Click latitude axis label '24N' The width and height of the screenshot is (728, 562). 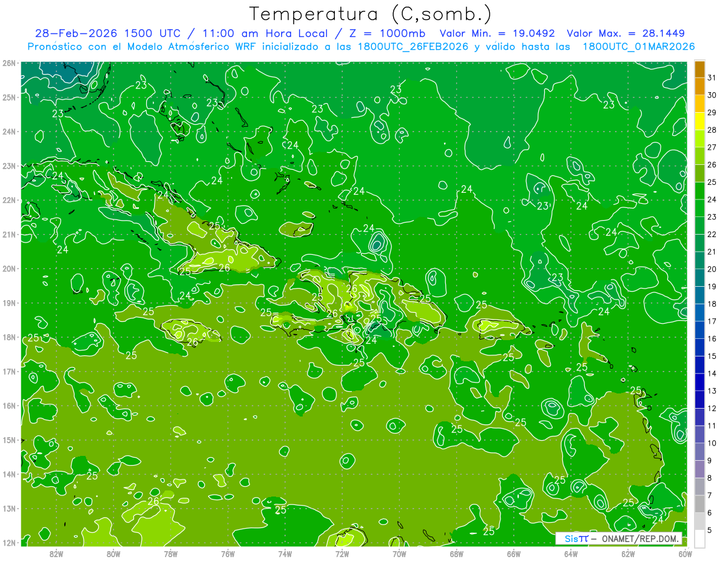tap(8, 132)
